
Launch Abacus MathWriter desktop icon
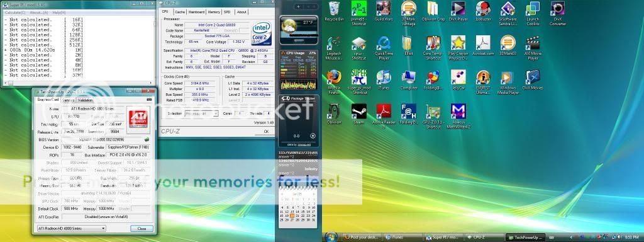pos(458,117)
